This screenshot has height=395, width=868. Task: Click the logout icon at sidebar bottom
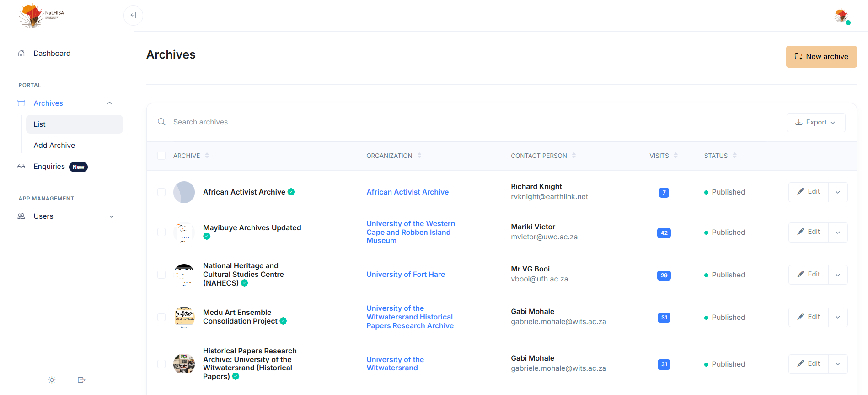pyautogui.click(x=81, y=380)
